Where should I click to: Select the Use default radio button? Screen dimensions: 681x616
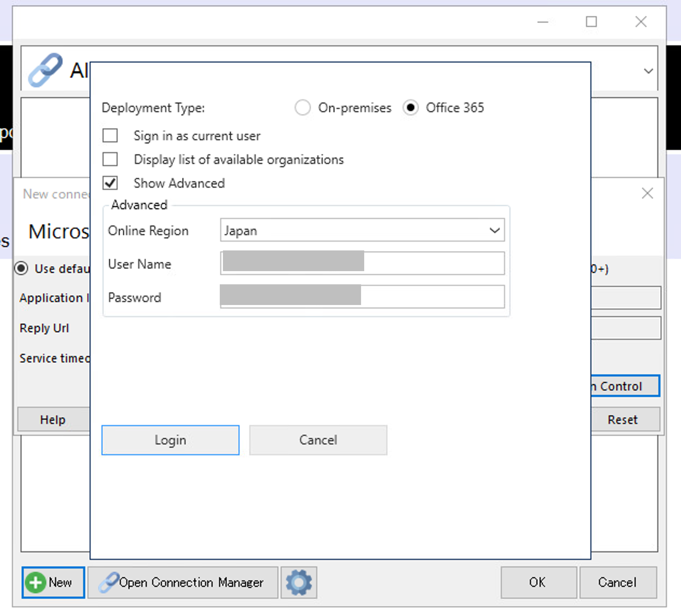tap(21, 269)
